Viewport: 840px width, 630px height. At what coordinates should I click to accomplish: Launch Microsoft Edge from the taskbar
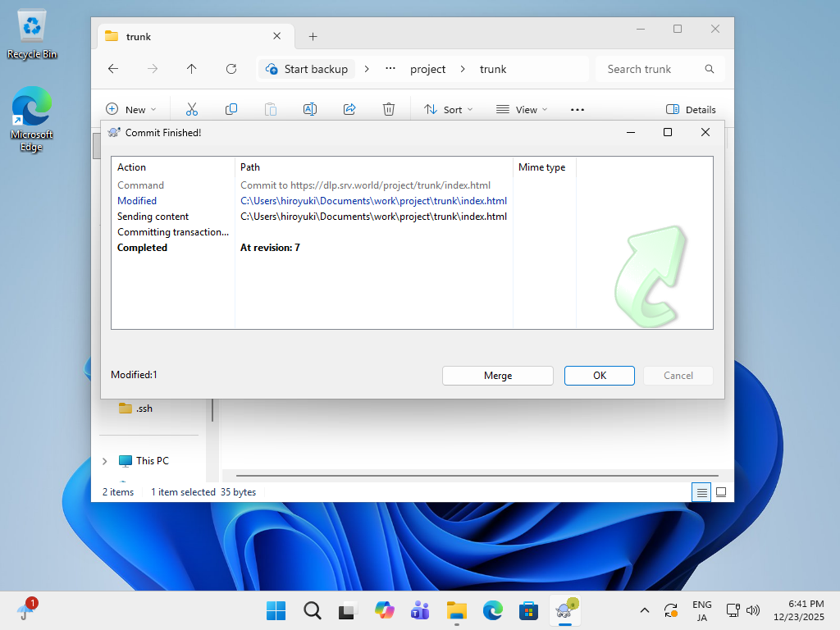click(492, 610)
